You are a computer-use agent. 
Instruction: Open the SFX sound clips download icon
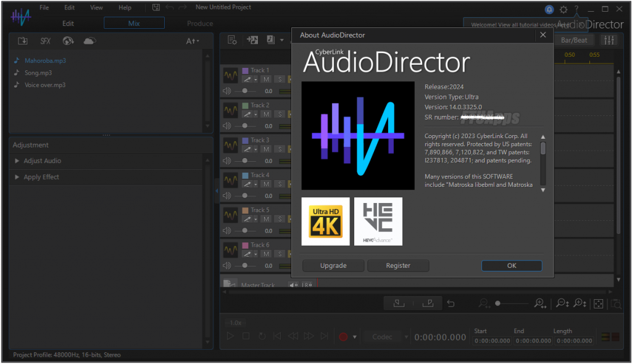[x=45, y=41]
